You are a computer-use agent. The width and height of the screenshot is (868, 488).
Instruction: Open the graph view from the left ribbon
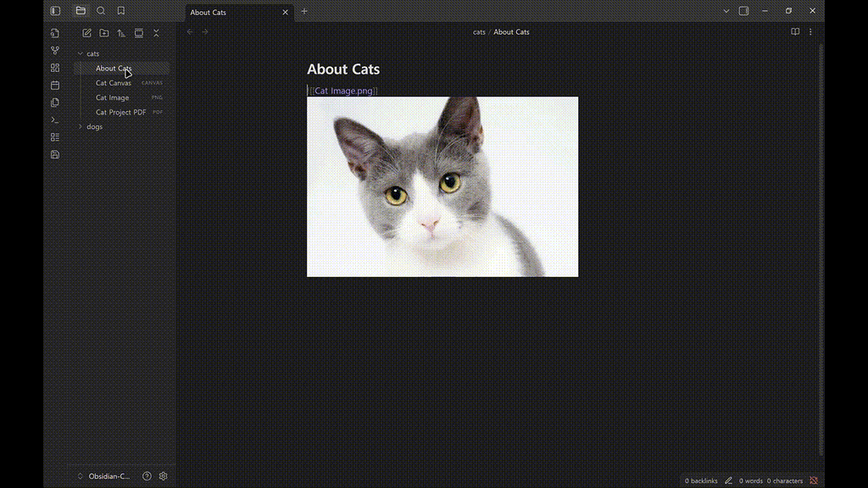(54, 51)
